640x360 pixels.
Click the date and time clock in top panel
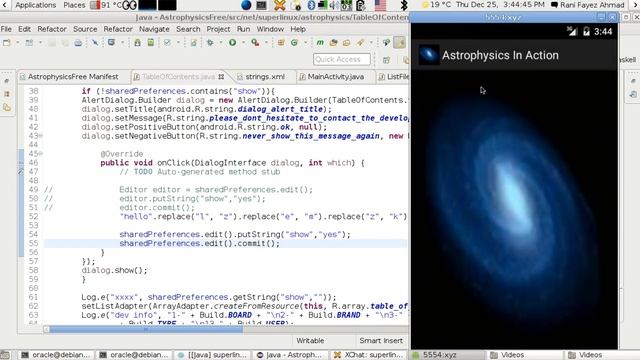(x=500, y=5)
